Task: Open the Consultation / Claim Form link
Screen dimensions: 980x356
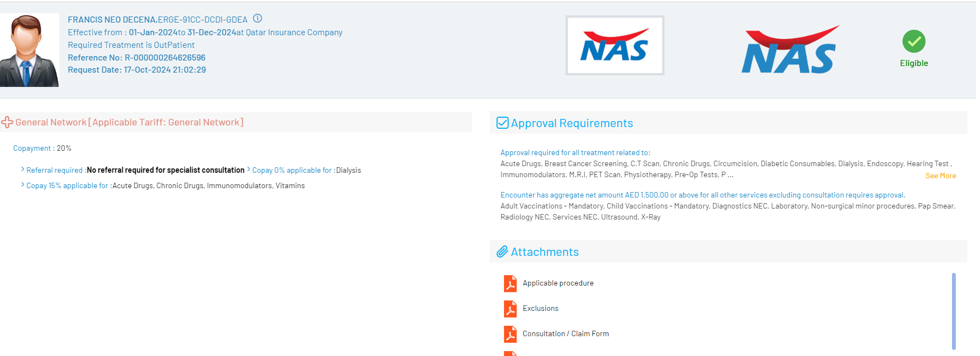Action: tap(566, 333)
